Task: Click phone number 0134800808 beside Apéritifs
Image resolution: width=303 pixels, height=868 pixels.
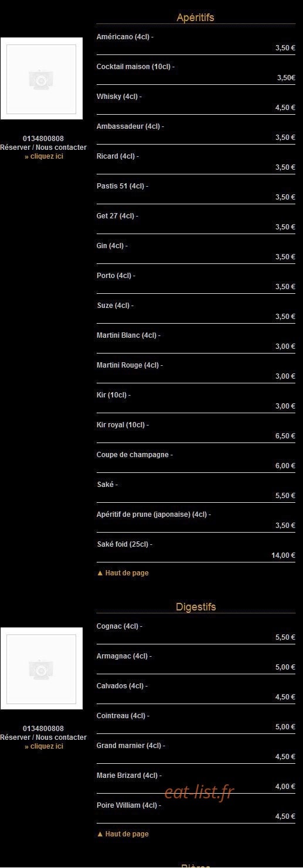Action: (43, 139)
